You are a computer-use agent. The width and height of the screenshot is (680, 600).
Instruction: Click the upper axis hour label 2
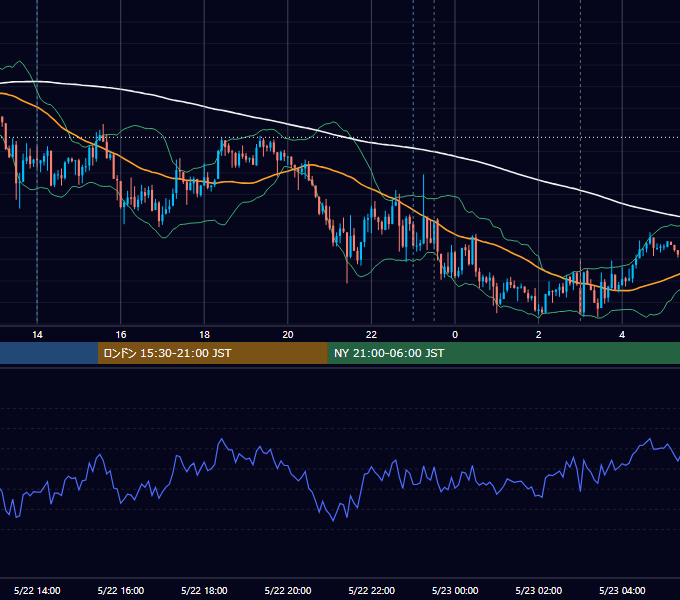(x=539, y=335)
